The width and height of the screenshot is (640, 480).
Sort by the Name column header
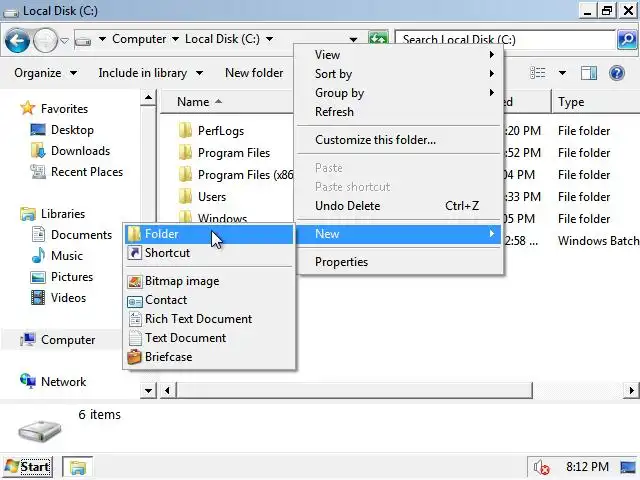tap(227, 102)
